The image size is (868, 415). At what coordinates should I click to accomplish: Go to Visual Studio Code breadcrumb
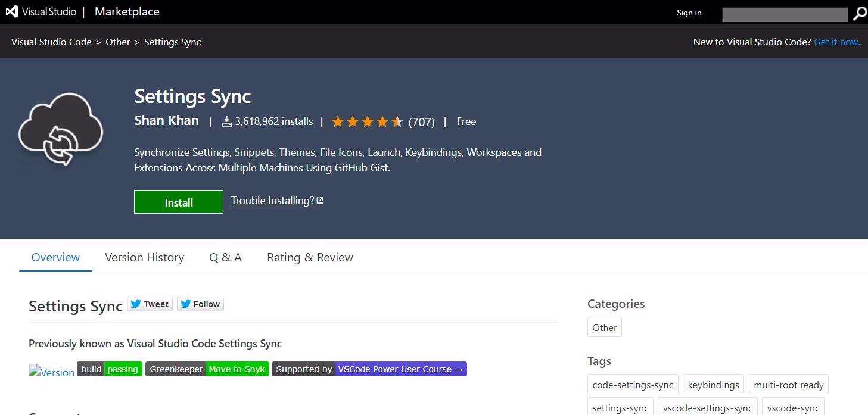click(x=51, y=42)
